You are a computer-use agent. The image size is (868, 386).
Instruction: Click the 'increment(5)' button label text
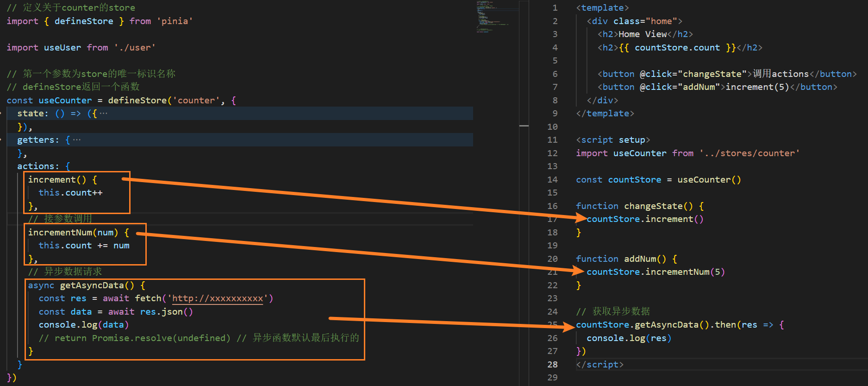tap(757, 87)
